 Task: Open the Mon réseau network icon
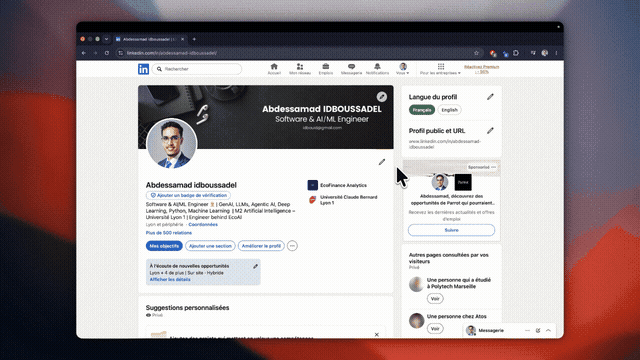(300, 69)
